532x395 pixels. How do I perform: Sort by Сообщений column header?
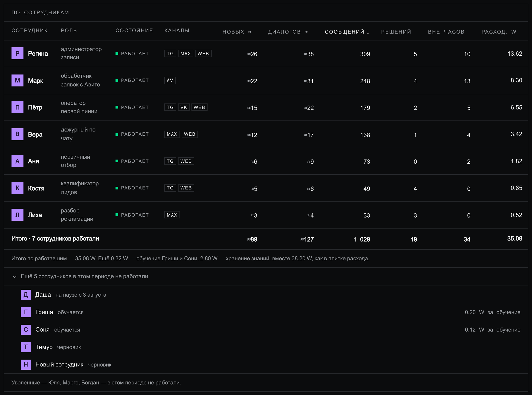(347, 32)
